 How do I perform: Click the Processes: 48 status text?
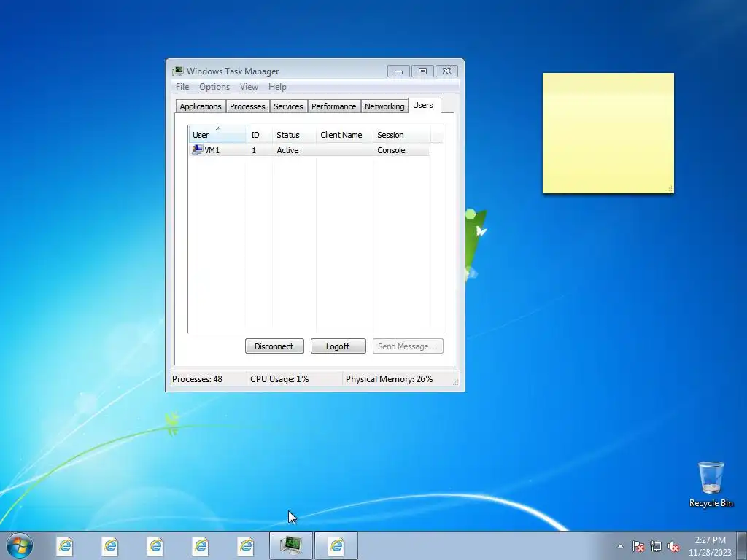point(197,379)
